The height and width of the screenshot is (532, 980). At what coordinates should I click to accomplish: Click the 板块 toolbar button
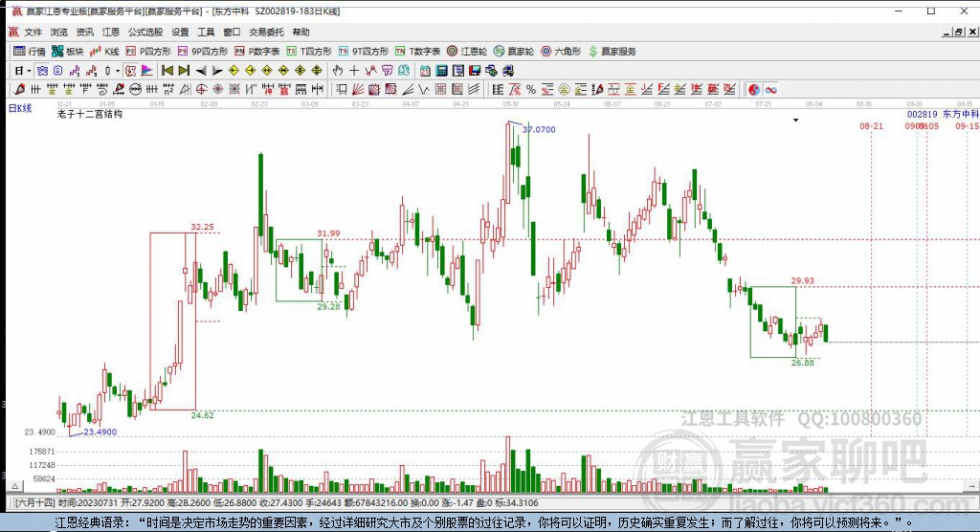tap(68, 52)
